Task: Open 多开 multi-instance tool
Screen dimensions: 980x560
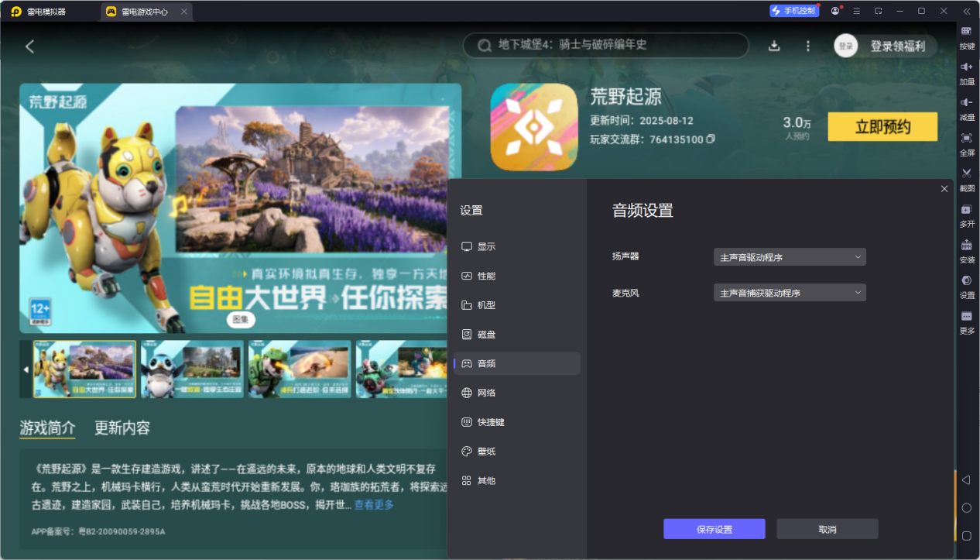Action: [x=967, y=215]
